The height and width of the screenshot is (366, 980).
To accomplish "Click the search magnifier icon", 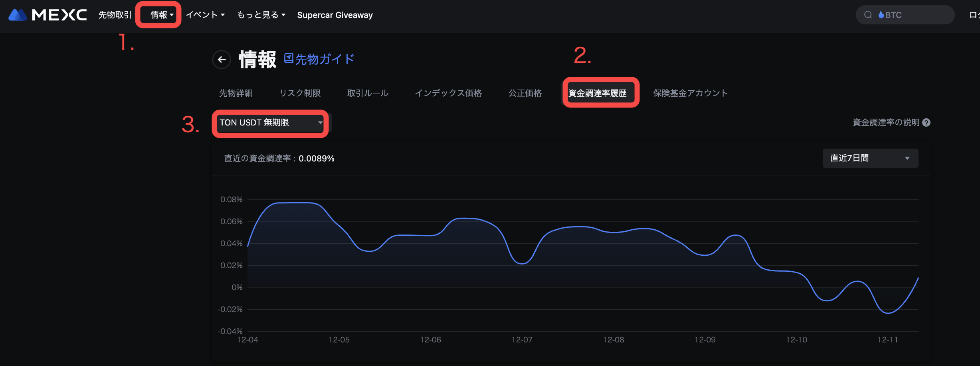I will click(x=868, y=15).
